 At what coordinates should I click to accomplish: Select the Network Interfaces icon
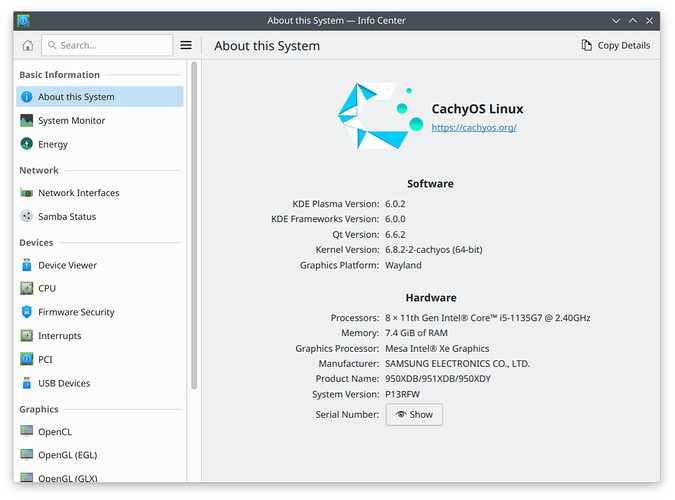(x=27, y=193)
